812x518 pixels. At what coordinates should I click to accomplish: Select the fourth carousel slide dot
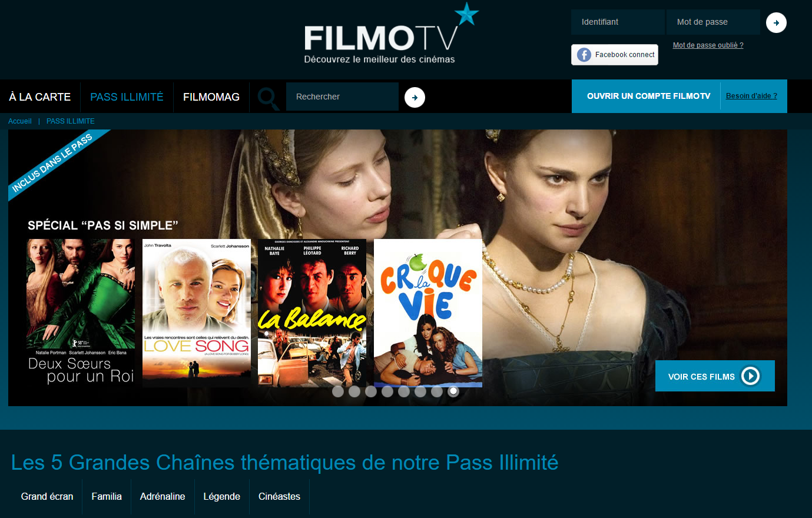387,391
